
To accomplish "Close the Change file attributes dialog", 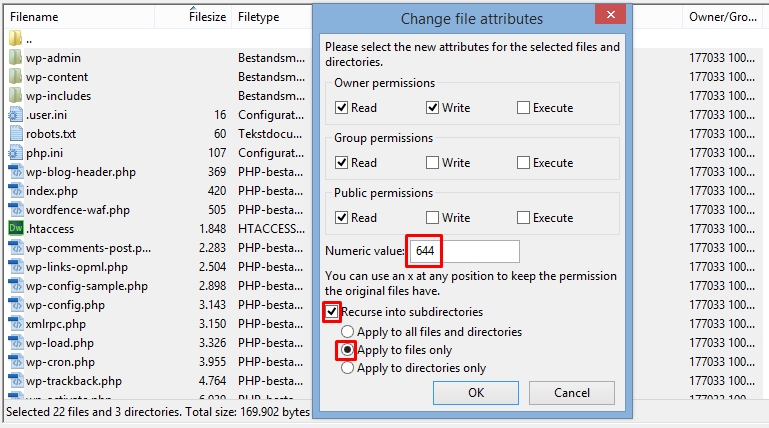I will pyautogui.click(x=611, y=14).
